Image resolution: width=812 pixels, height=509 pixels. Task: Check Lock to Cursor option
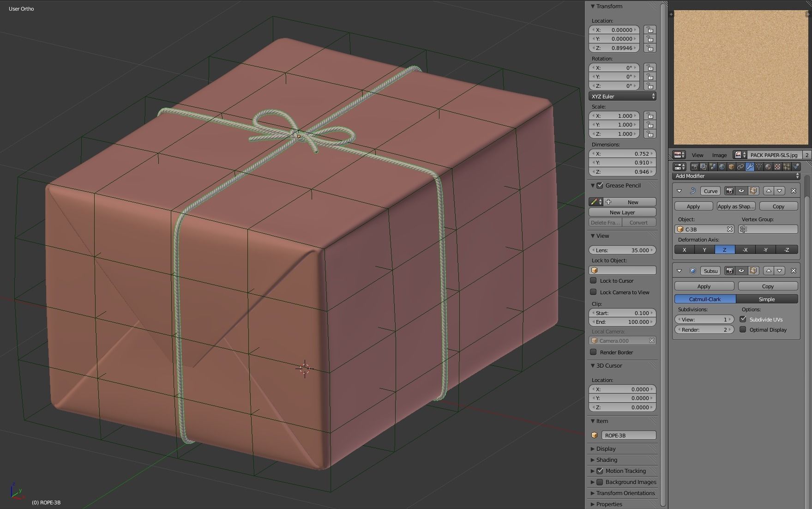(x=594, y=280)
